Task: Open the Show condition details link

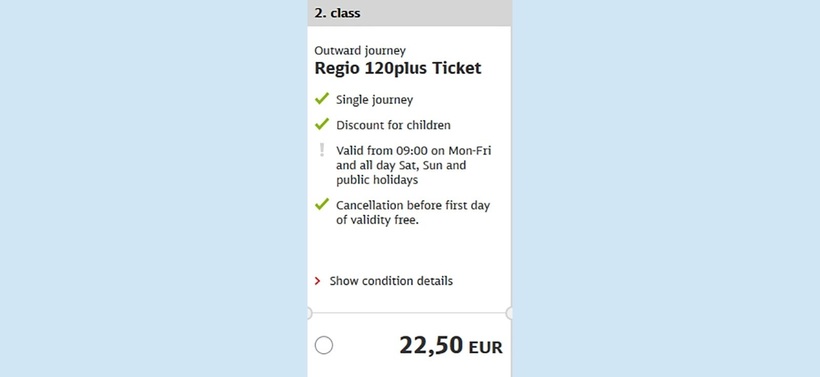Action: pyautogui.click(x=391, y=281)
